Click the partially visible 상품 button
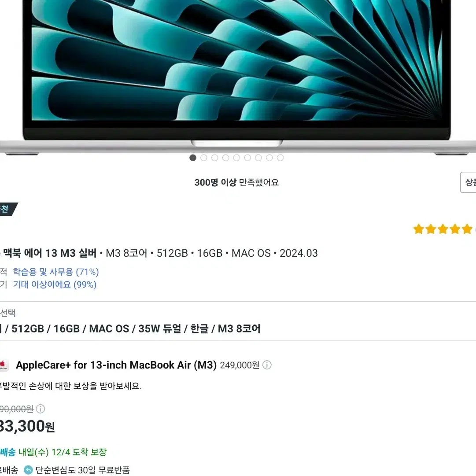Screen dimensions: 476x476 [468, 182]
